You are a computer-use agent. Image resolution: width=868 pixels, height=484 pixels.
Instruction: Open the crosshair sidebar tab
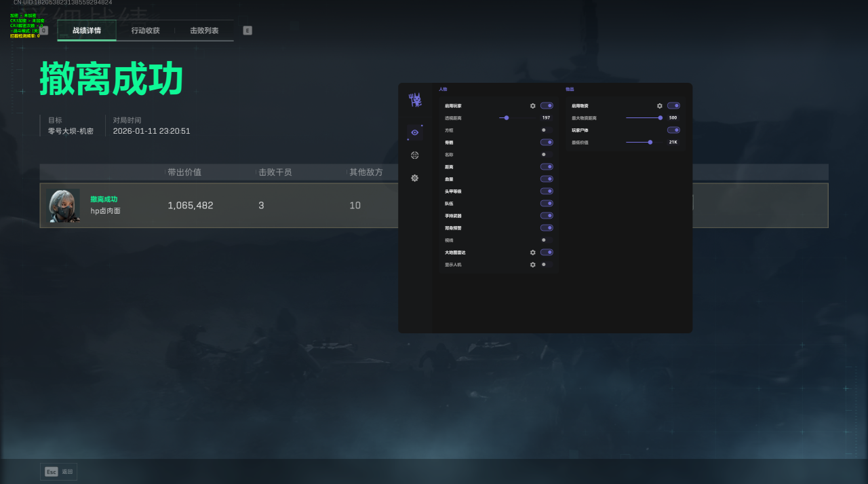[415, 155]
